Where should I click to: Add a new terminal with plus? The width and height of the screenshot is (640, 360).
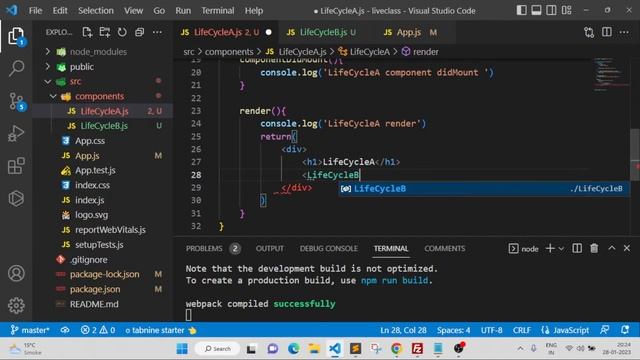tap(550, 248)
